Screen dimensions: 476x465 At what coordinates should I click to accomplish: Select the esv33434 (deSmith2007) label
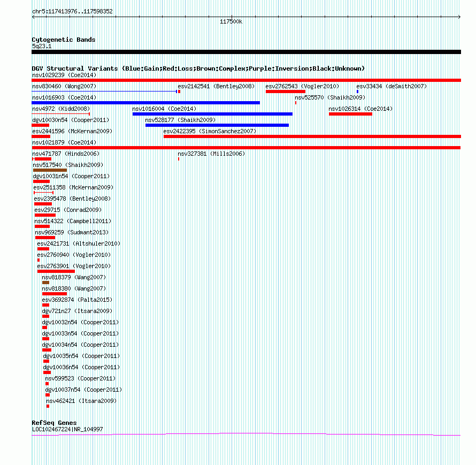pyautogui.click(x=391, y=86)
